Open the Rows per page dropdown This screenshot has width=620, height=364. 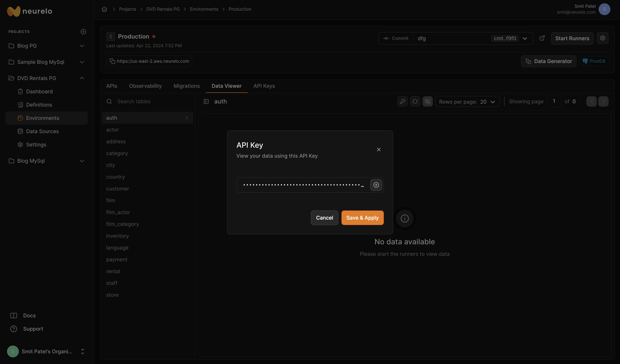[467, 102]
